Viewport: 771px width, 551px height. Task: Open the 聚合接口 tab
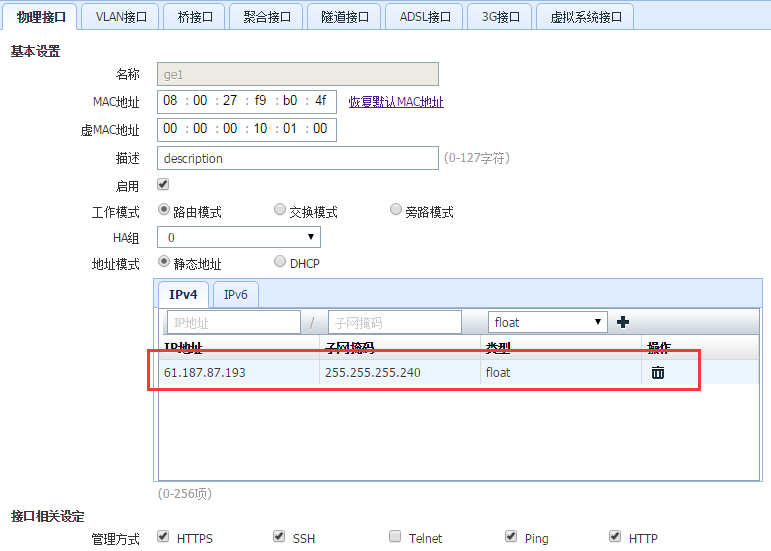[x=267, y=17]
